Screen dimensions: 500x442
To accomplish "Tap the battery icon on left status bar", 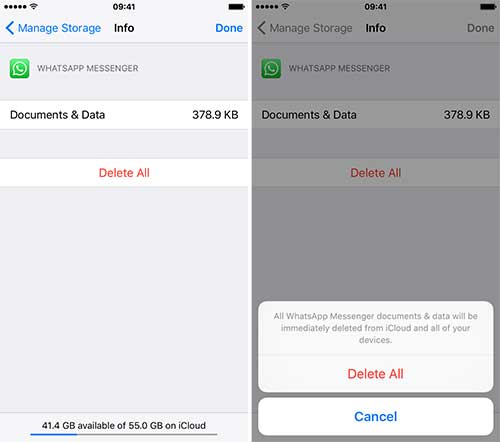I will coord(237,7).
